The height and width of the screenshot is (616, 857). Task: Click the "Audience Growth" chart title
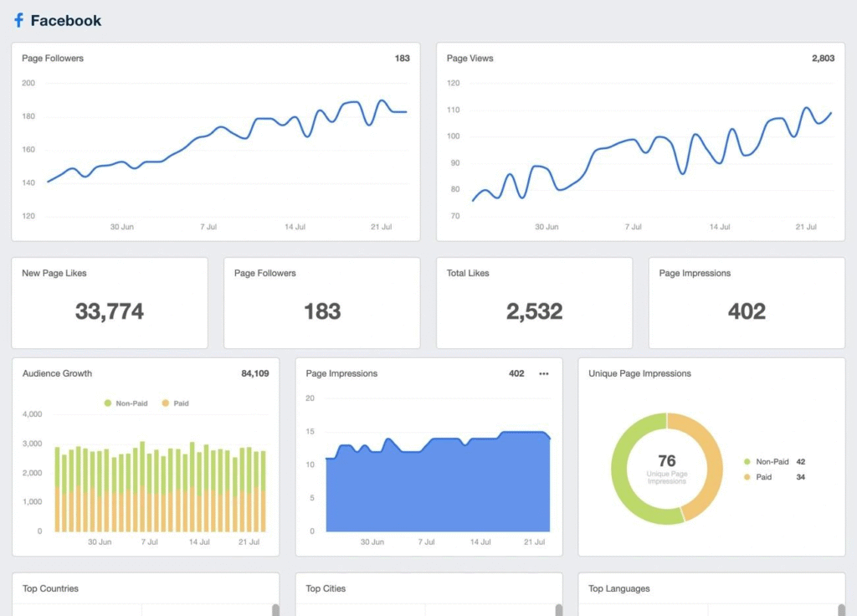point(58,374)
